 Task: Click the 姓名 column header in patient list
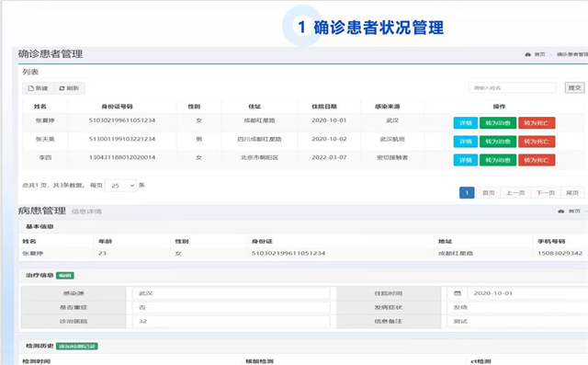click(x=40, y=107)
